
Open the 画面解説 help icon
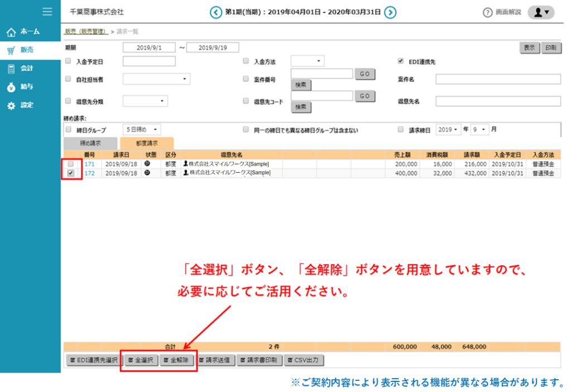pyautogui.click(x=487, y=13)
